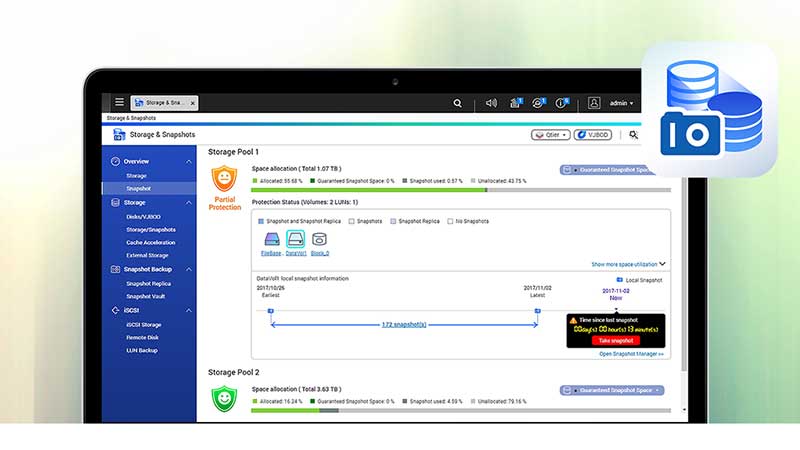Click the scroll down arrow of main panel
Screen dimensions: 800x450
pyautogui.click(x=684, y=410)
